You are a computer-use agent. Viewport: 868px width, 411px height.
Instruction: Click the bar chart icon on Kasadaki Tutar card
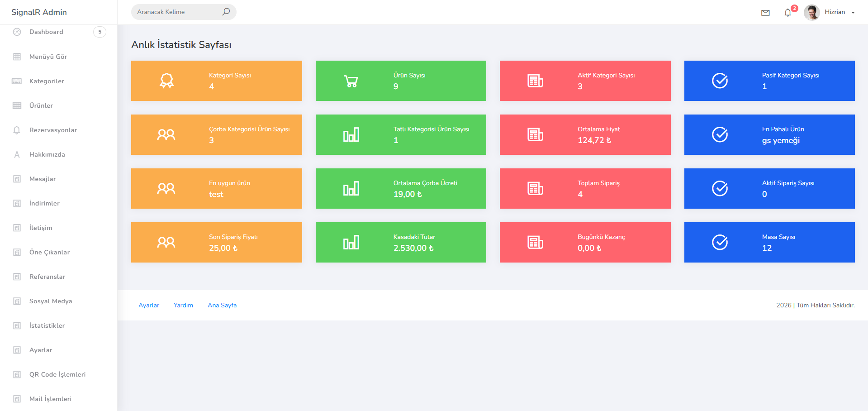351,243
